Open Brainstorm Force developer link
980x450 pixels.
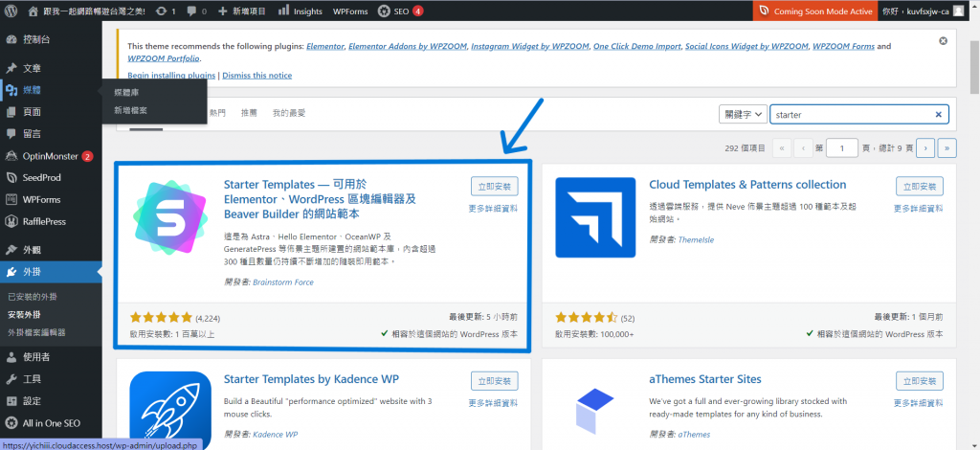(x=283, y=281)
